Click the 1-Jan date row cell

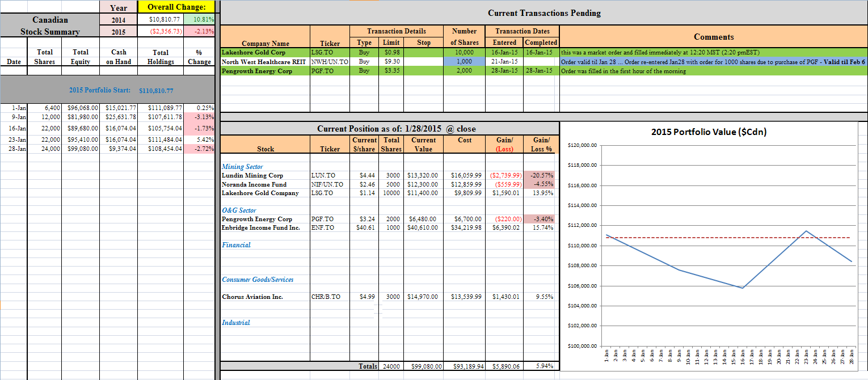coord(14,108)
